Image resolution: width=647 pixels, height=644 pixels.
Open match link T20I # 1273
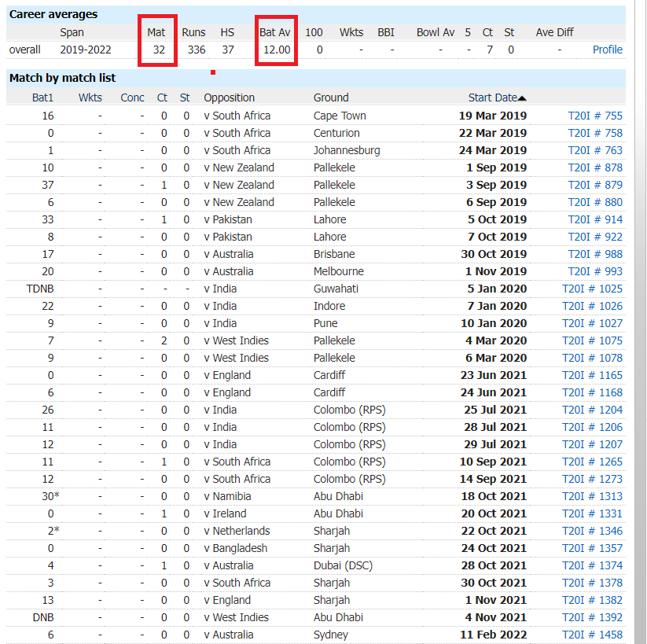tap(592, 480)
